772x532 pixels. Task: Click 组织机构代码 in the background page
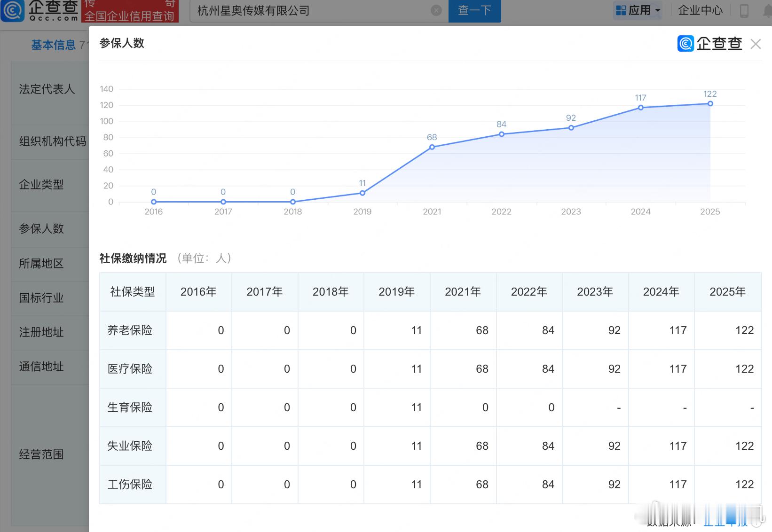(x=53, y=141)
